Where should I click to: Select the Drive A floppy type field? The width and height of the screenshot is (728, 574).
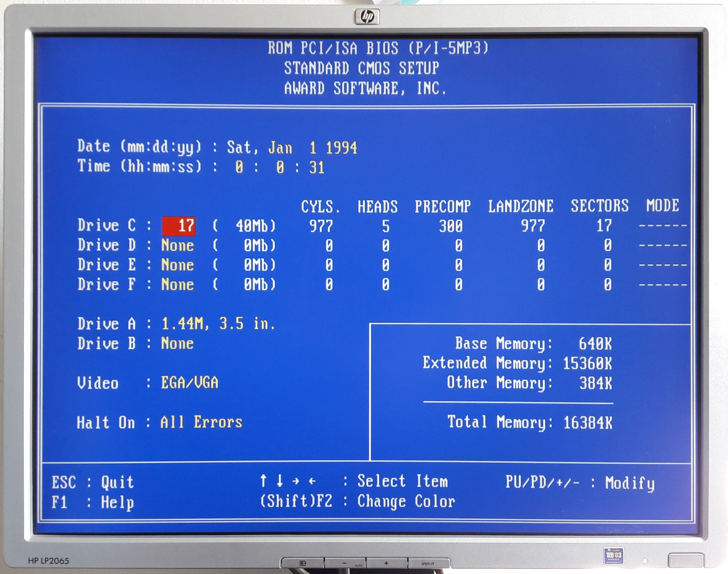[x=218, y=324]
